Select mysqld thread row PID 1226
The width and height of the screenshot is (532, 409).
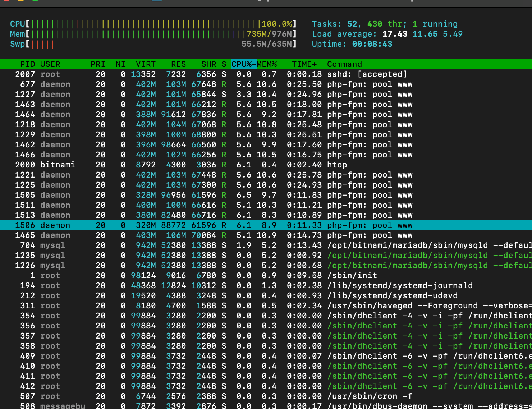266,265
